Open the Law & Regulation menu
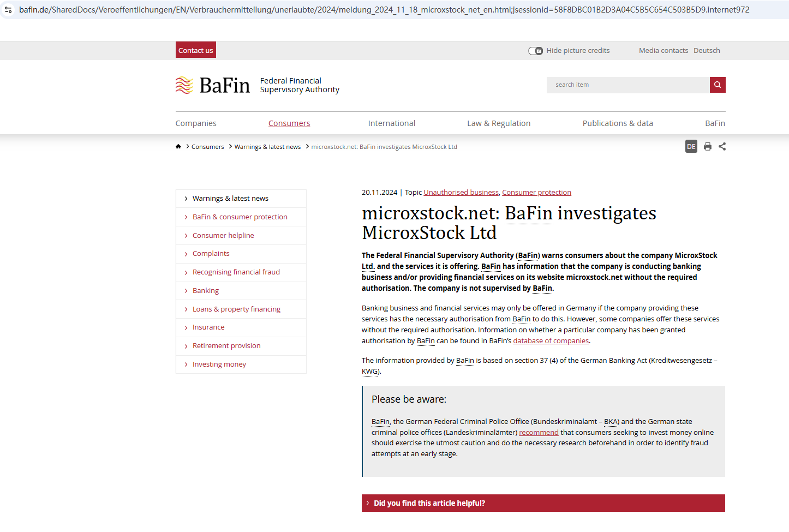 click(x=499, y=123)
